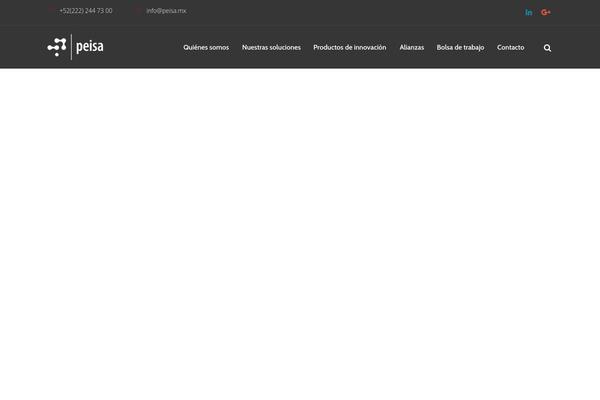Open the LinkedIn social icon
Image resolution: width=600 pixels, height=400 pixels.
(528, 13)
